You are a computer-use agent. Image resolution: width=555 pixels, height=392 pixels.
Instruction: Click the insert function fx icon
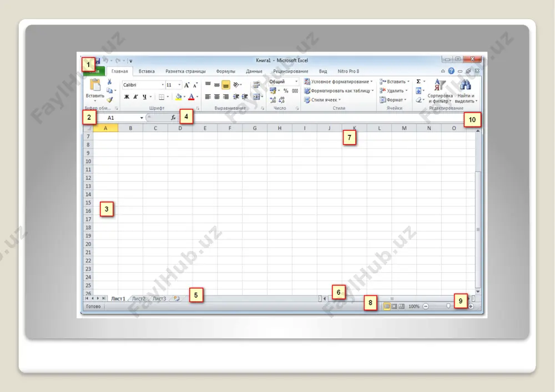(173, 118)
